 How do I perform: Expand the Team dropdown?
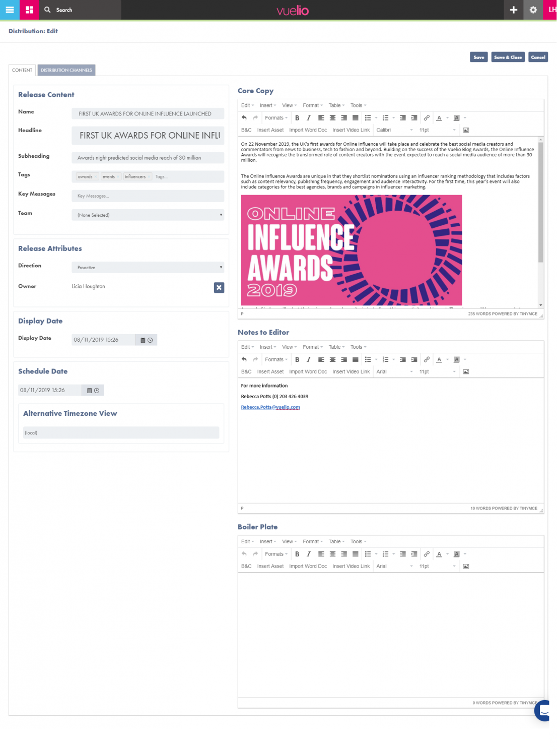148,215
